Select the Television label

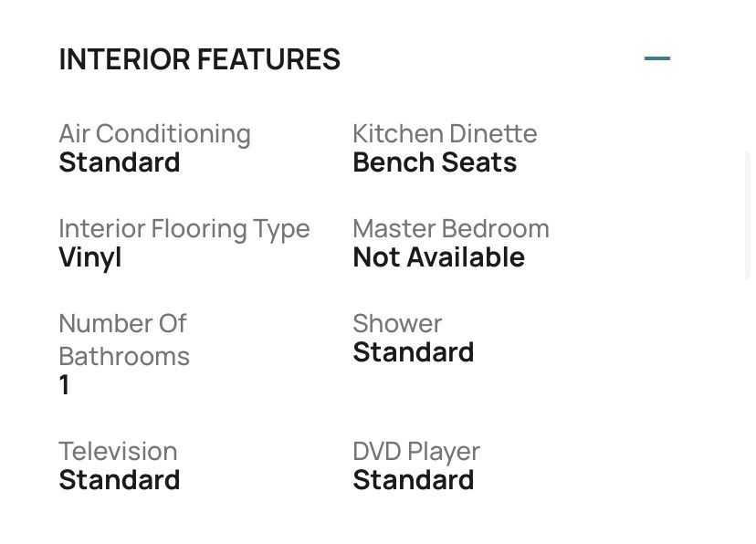(x=118, y=451)
